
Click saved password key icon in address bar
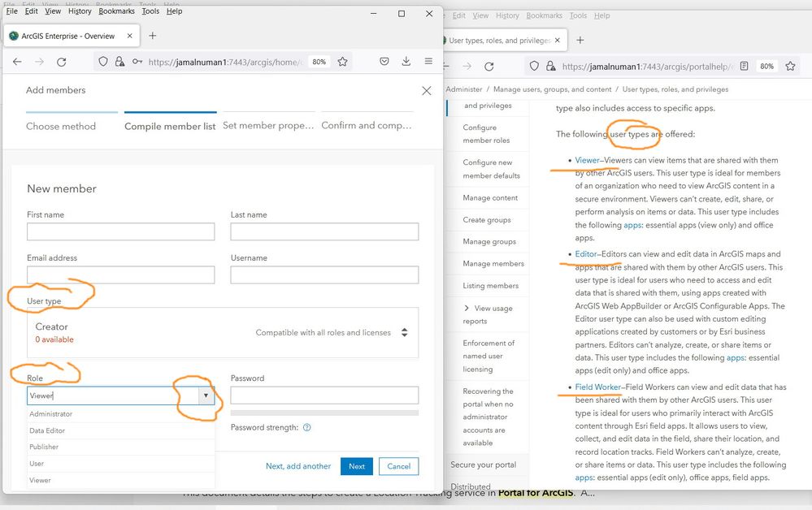[x=137, y=62]
